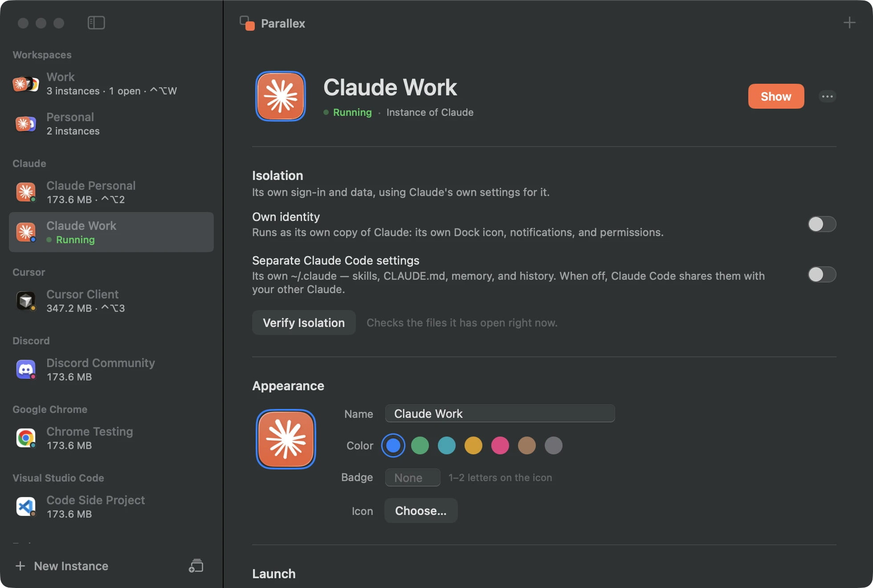The height and width of the screenshot is (588, 873).
Task: Click the Discord Community icon
Action: 26,369
